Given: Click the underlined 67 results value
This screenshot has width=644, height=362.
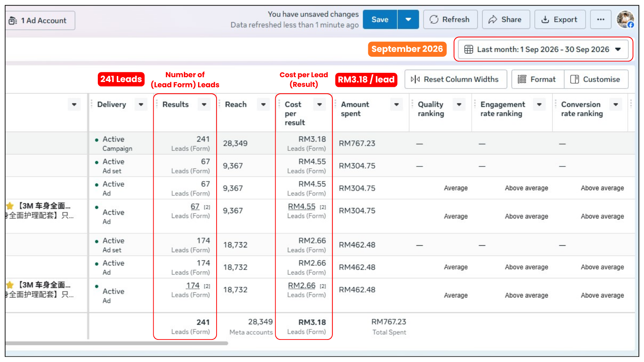Looking at the screenshot, I should [195, 206].
